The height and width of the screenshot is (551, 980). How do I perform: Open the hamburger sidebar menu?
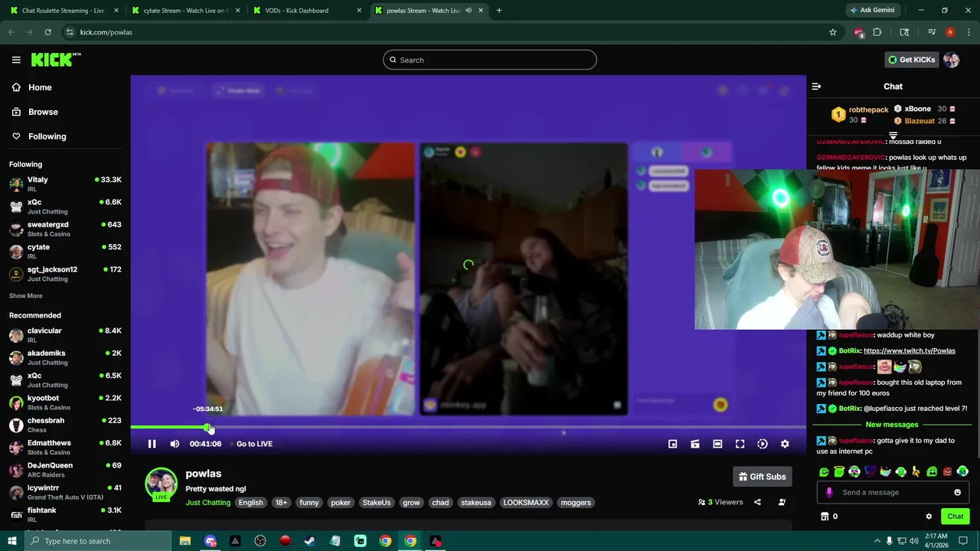coord(16,60)
